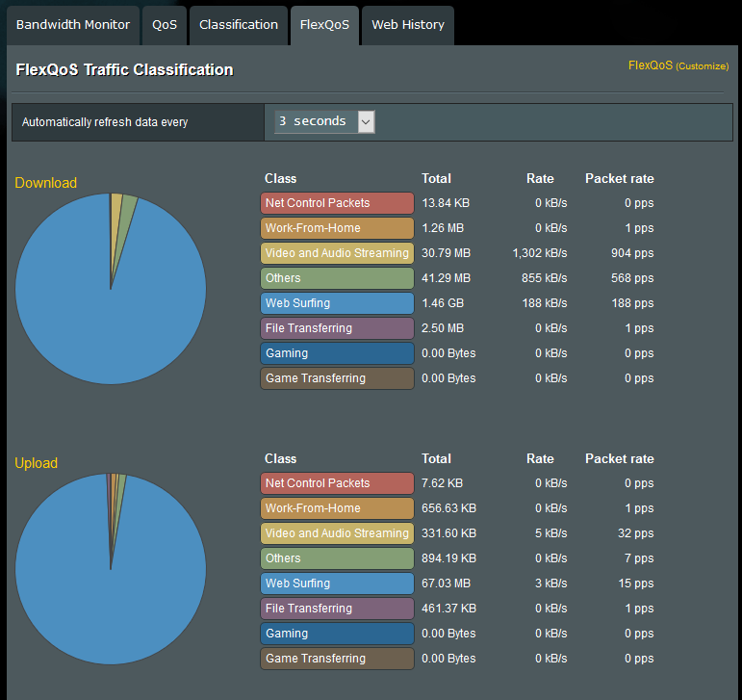Screen dimensions: 742x700
Task: Click the Download Work-From-Home class label
Action: pyautogui.click(x=337, y=228)
